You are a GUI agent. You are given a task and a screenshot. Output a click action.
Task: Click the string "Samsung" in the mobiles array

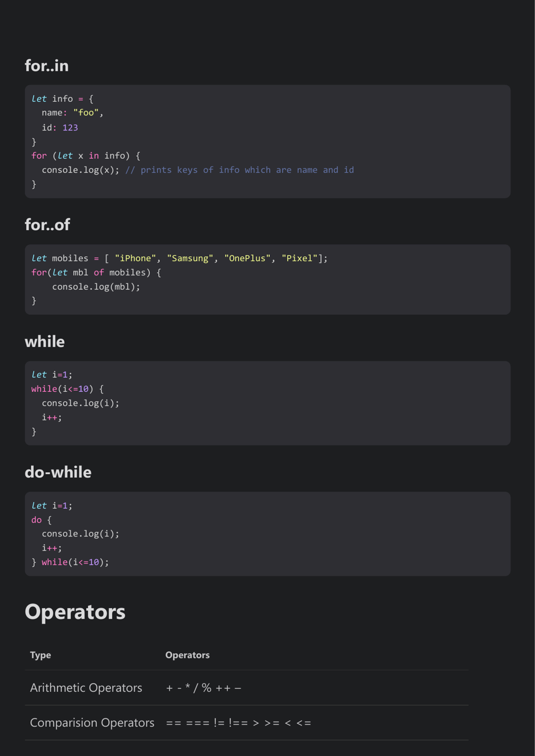(190, 258)
